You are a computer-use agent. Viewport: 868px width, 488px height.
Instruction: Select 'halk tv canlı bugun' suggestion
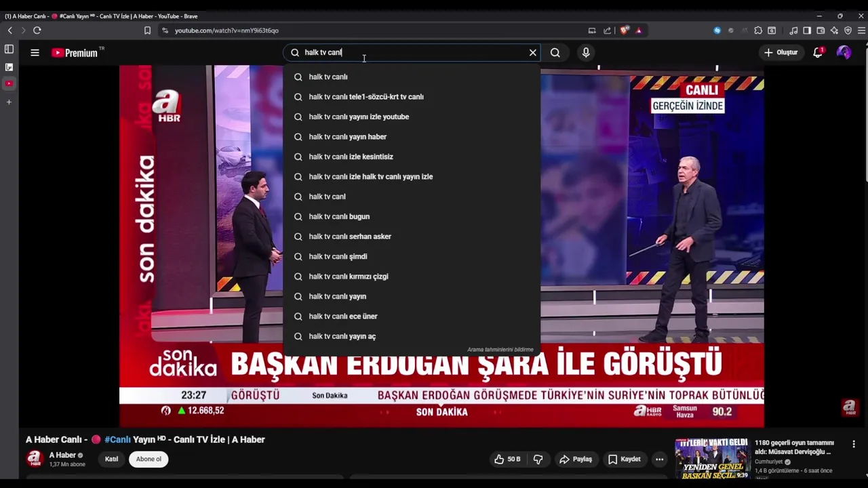pyautogui.click(x=412, y=217)
